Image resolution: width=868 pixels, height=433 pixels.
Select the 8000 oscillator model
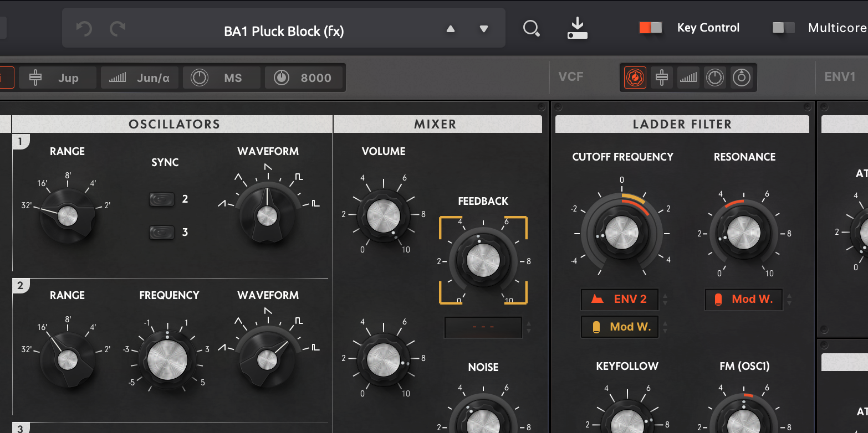[304, 78]
